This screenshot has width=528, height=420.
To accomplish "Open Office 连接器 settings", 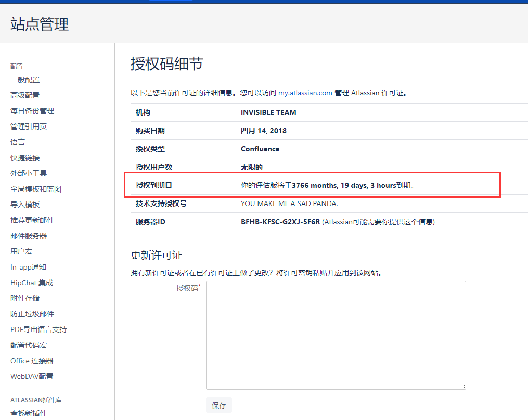I will 32,361.
